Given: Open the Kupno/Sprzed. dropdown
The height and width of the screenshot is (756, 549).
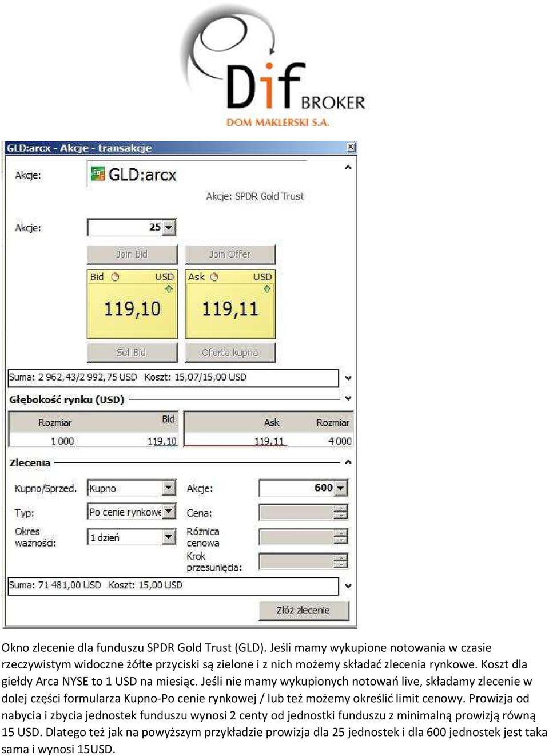Looking at the screenshot, I should pos(169,488).
